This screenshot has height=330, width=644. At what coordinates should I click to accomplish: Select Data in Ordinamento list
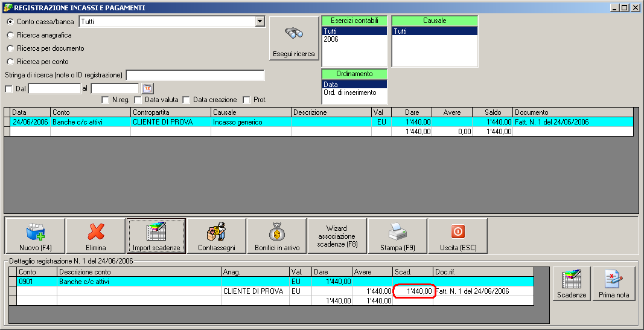point(354,85)
